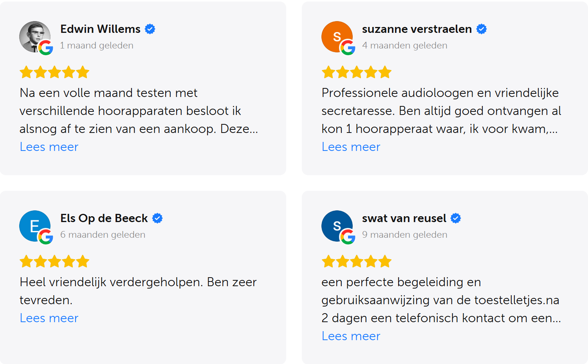
Task: Expand swat van reusel's review with Lees meer
Action: (x=351, y=336)
